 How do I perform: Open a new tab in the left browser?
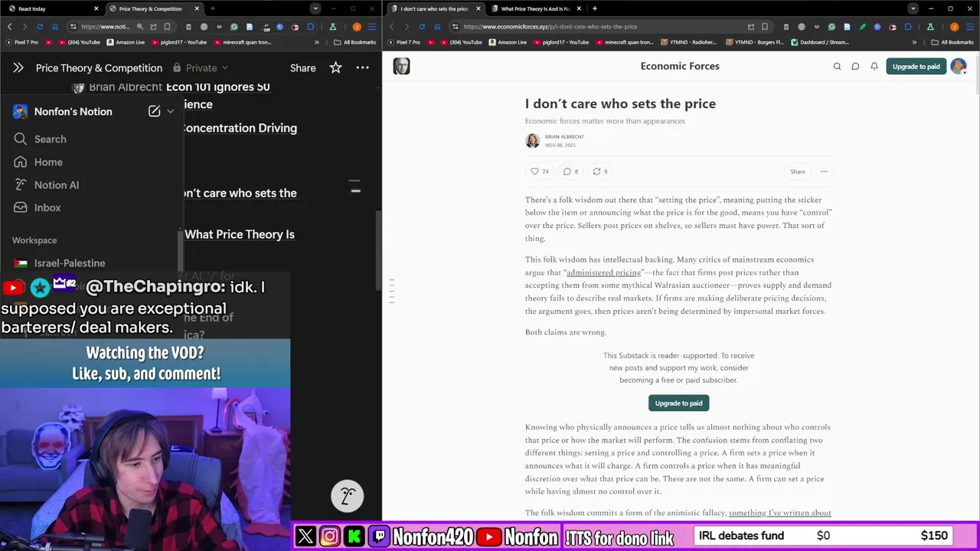tap(212, 8)
